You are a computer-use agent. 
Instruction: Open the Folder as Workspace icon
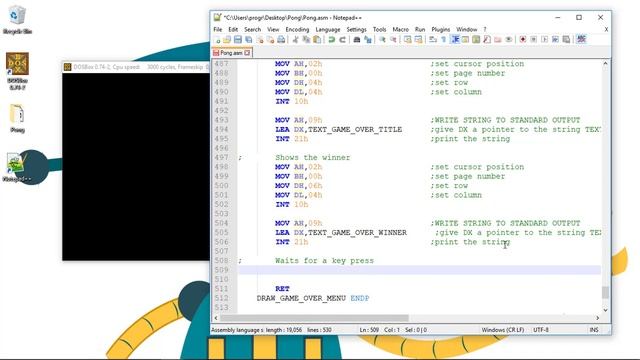coord(498,40)
